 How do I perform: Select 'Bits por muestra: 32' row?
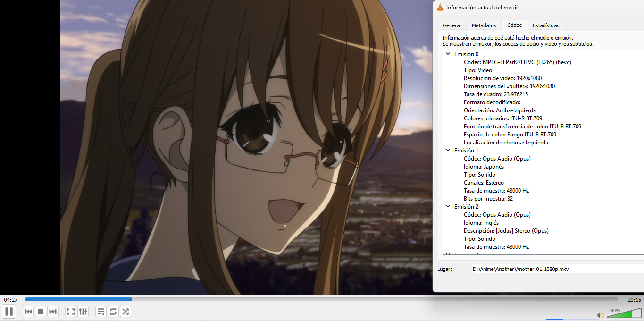(488, 199)
